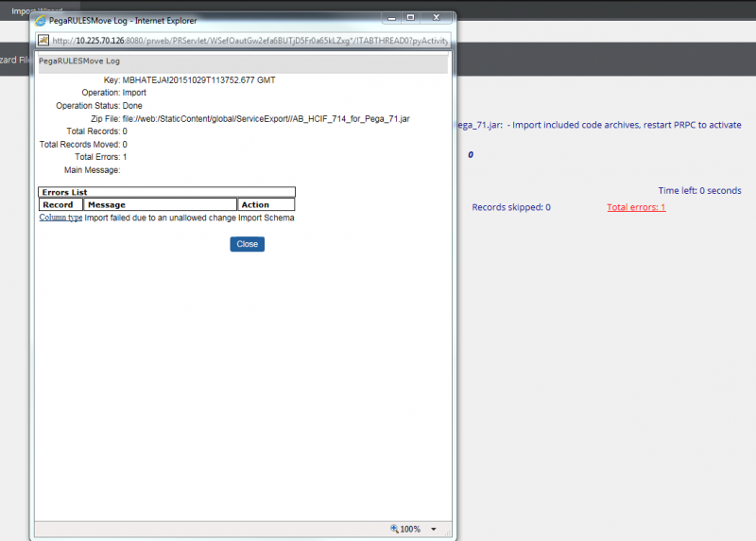
Task: Click the Internet Explorer logo in title bar
Action: click(41, 21)
